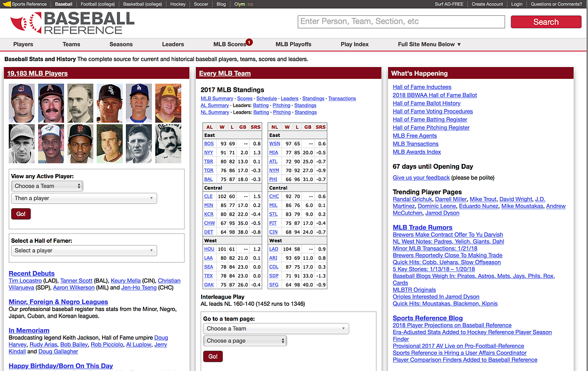This screenshot has width=588, height=371.
Task: Open the MLB Scores notification badge
Action: coord(249,42)
